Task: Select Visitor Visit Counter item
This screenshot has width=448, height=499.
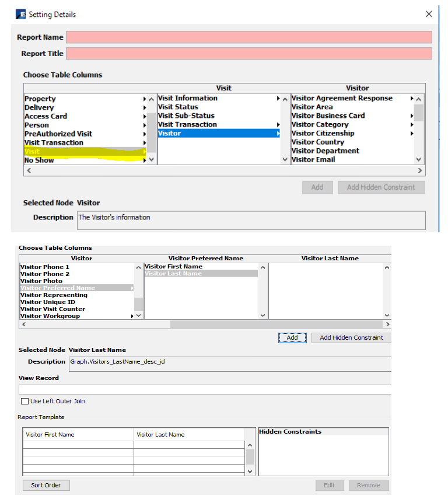Action: 52,309
